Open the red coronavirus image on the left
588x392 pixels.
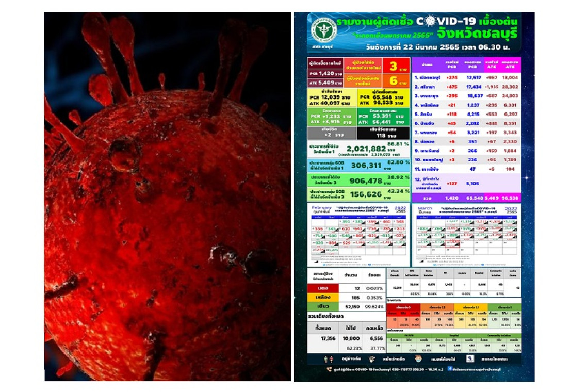[x=167, y=197]
